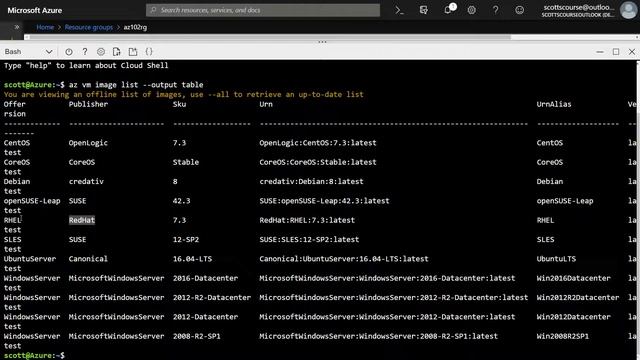Grab the horizontal scrollbar above Cloud Shell
The width and height of the screenshot is (640, 360).
click(269, 37)
